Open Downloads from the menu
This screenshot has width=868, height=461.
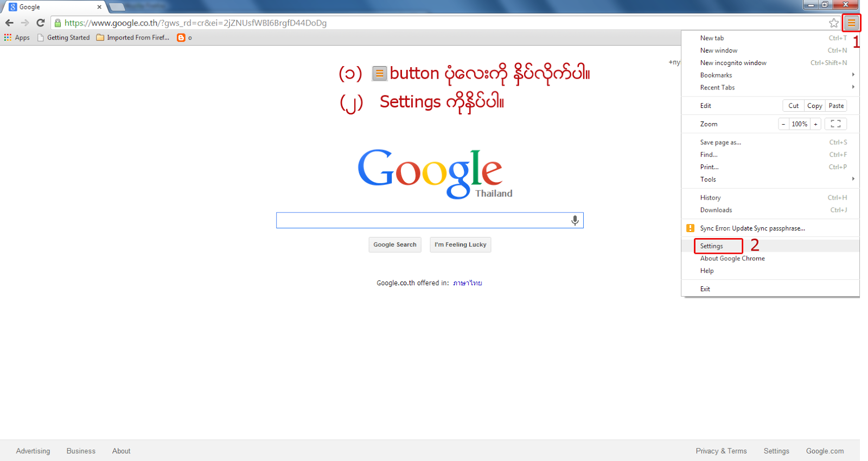click(770, 210)
